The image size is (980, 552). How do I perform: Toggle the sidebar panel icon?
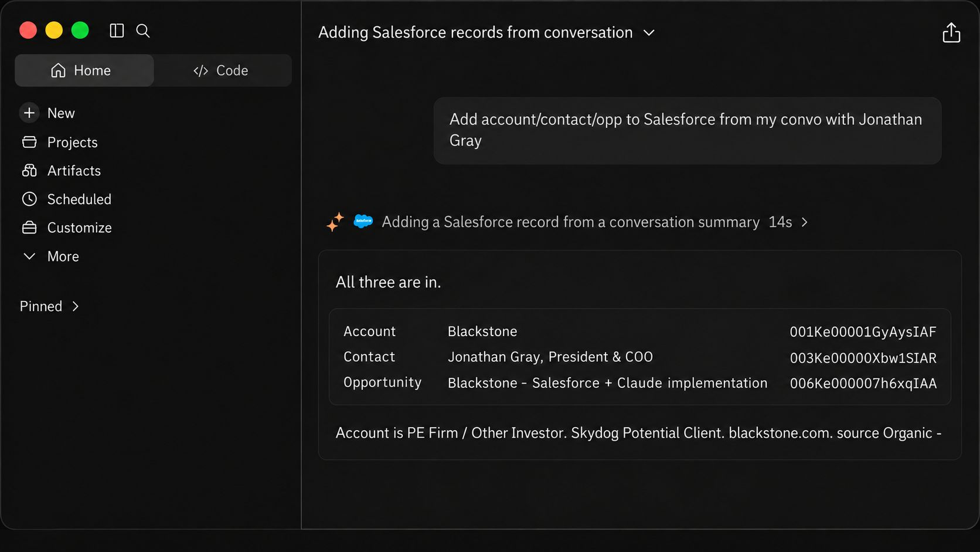click(117, 31)
